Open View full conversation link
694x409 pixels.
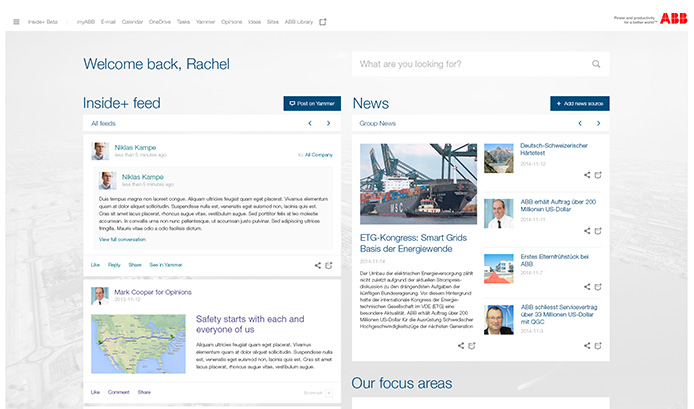pos(122,239)
